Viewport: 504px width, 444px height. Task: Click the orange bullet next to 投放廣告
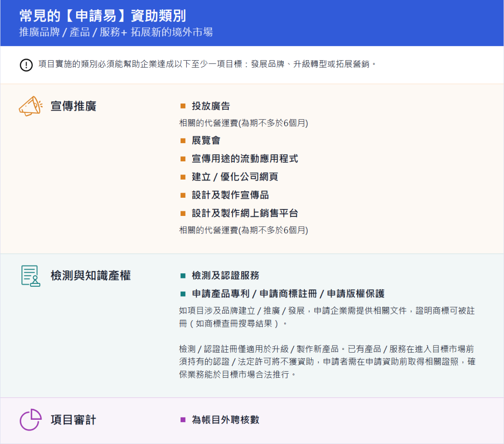click(x=183, y=106)
